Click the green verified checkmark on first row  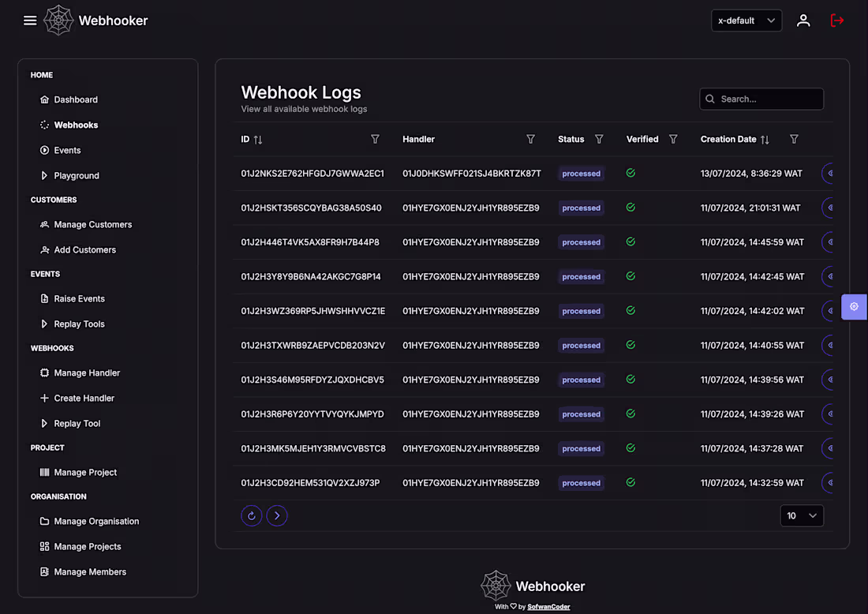click(630, 173)
